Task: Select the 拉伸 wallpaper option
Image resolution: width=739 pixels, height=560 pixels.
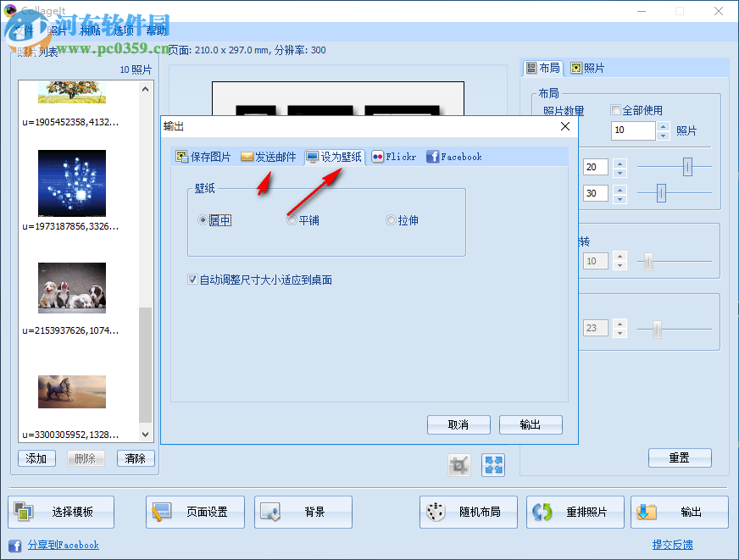Action: tap(390, 219)
